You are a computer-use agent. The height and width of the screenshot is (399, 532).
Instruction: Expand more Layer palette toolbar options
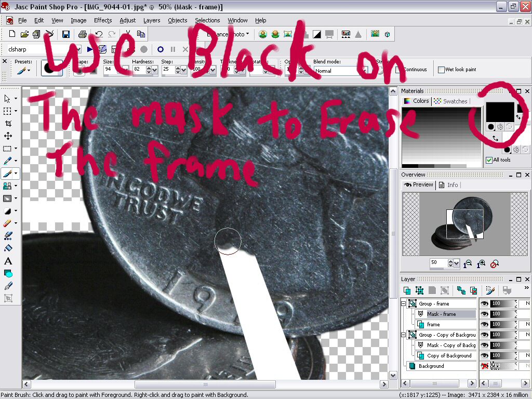tap(527, 288)
